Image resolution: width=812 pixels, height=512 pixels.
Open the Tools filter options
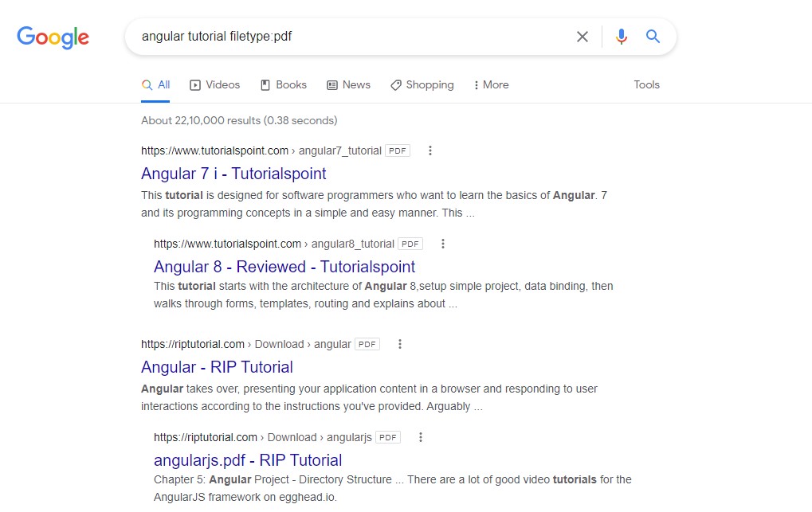click(x=646, y=85)
